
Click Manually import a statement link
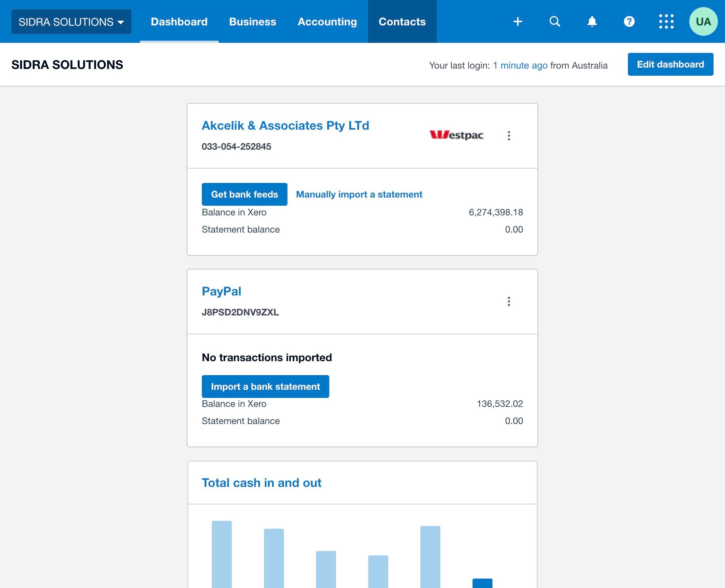[359, 194]
